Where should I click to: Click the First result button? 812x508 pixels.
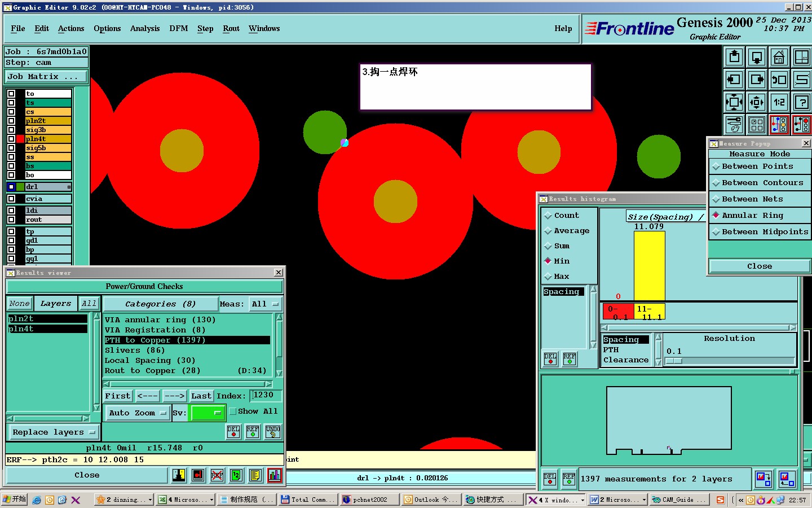(117, 396)
